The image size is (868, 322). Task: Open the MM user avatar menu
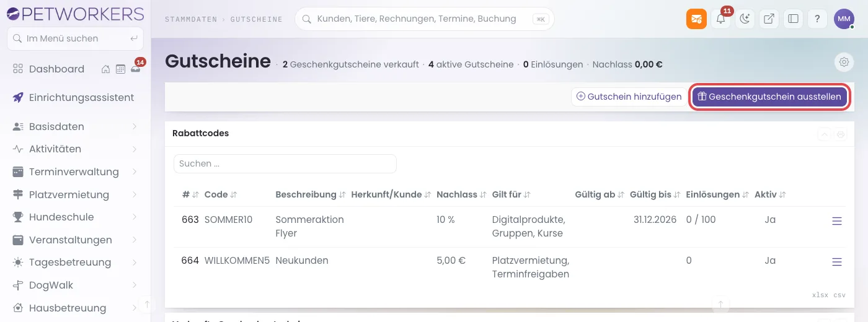coord(844,19)
